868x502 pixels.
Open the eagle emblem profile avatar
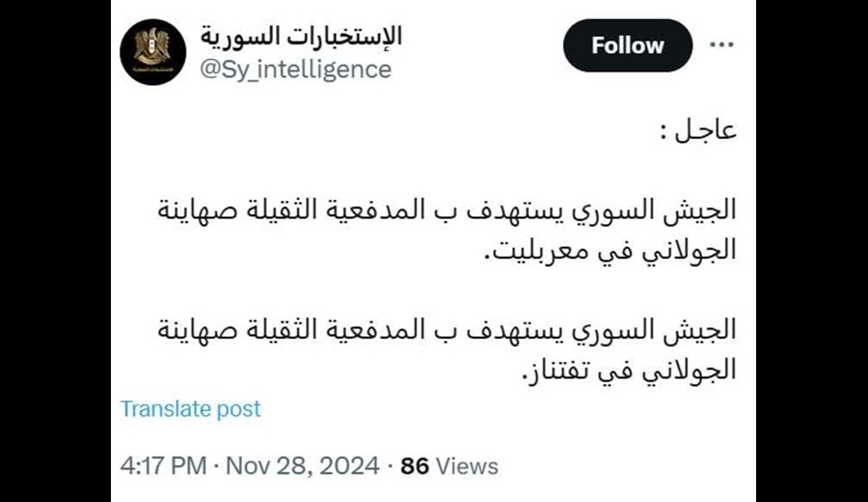152,52
